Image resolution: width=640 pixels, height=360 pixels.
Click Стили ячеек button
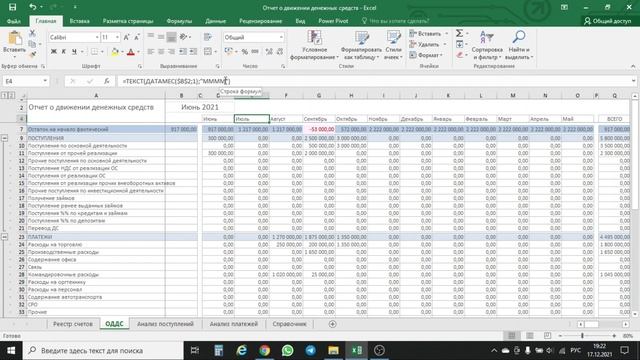point(393,45)
